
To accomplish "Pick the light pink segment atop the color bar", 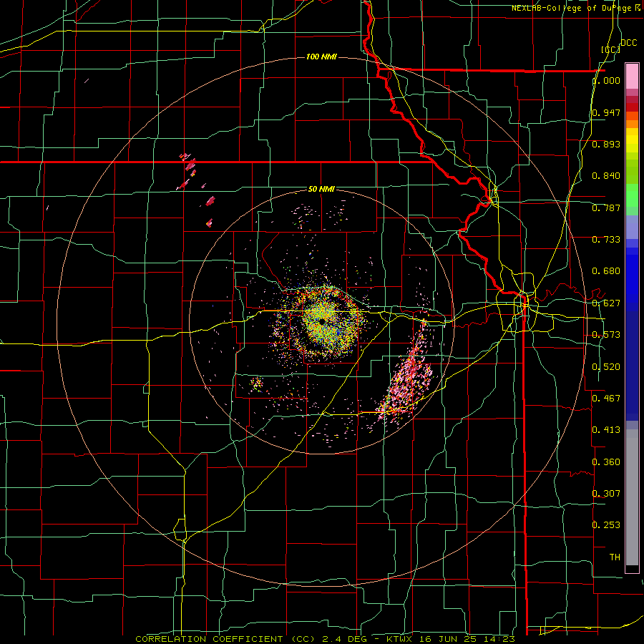I will point(632,77).
